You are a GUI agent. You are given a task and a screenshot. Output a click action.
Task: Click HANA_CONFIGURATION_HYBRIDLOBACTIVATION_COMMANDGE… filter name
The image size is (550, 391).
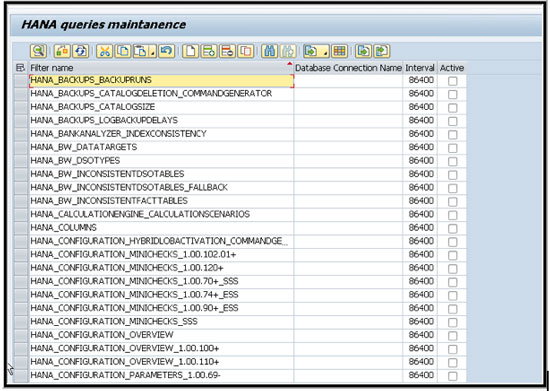[x=159, y=241]
